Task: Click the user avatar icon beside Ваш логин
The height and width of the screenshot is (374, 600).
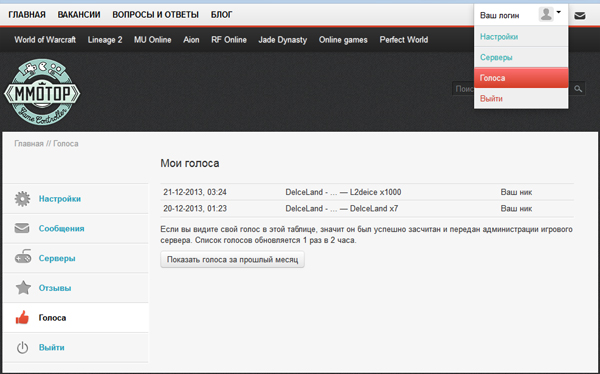Action: click(x=546, y=15)
